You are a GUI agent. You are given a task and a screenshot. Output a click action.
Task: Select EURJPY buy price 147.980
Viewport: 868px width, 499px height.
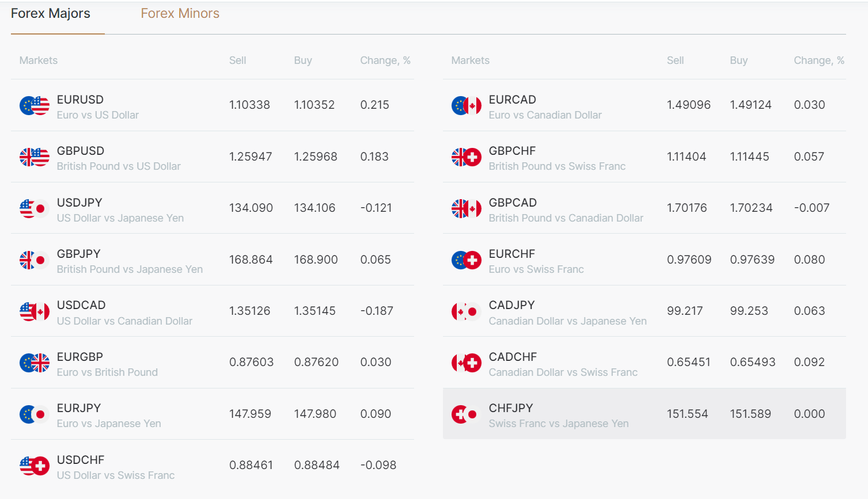316,414
